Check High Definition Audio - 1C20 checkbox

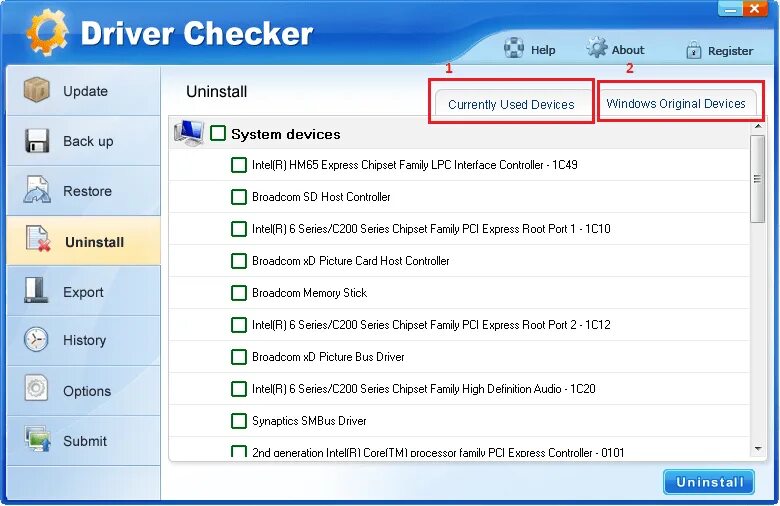pyautogui.click(x=239, y=389)
